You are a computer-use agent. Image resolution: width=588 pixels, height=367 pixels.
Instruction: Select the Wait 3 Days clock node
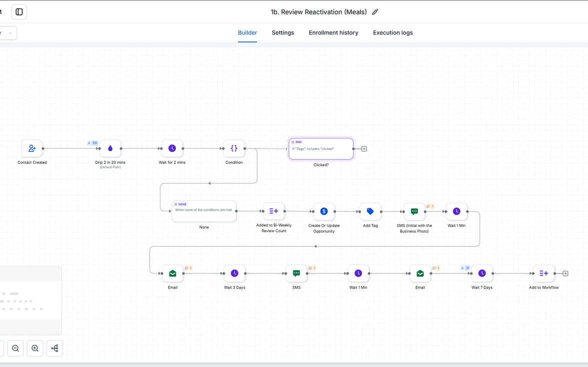click(234, 273)
